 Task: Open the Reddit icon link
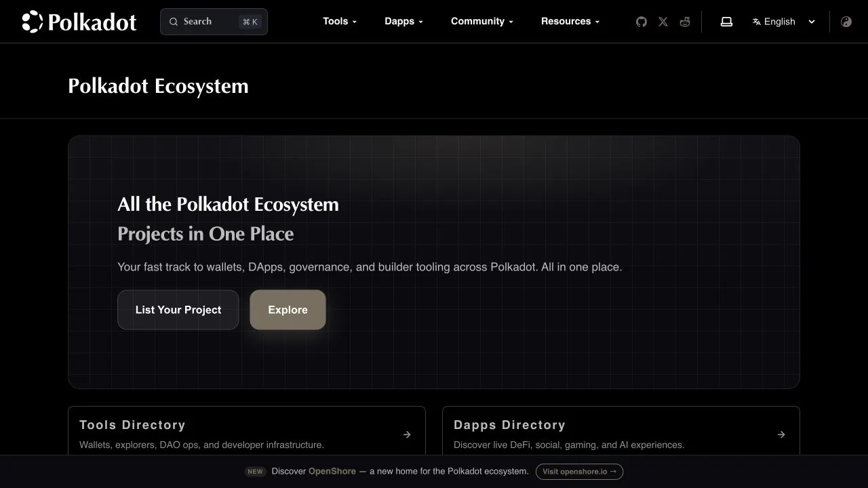[x=685, y=22]
